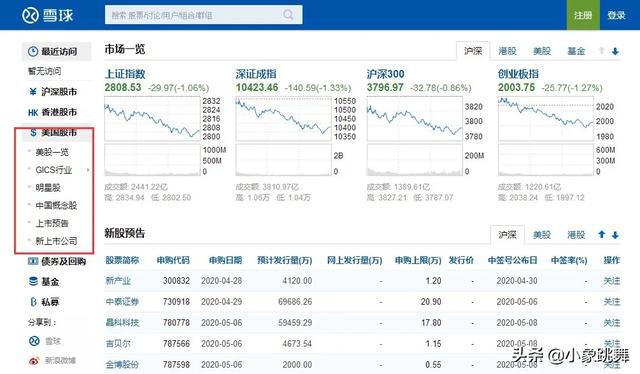Screen dimensions: 640x374
Task: Open the 沪深300 index link
Action: [x=386, y=74]
